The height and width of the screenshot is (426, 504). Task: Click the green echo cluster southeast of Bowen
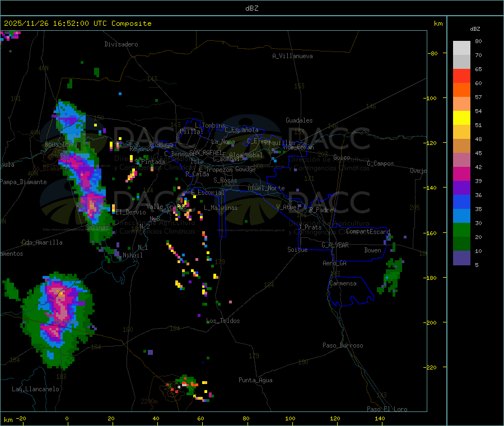[x=391, y=277]
